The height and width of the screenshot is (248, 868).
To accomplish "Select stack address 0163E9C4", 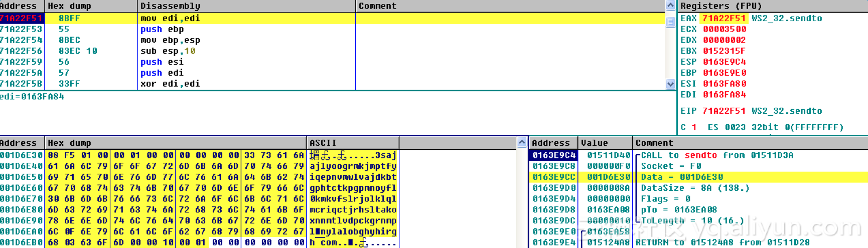I will click(x=553, y=155).
